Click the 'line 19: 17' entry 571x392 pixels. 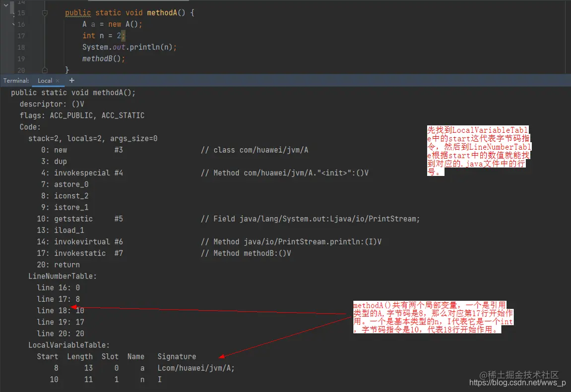coord(61,322)
